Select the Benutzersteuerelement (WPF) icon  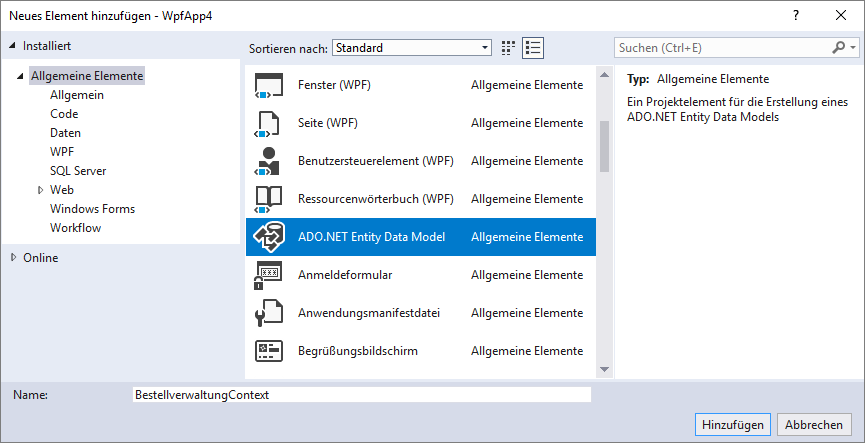[270, 161]
